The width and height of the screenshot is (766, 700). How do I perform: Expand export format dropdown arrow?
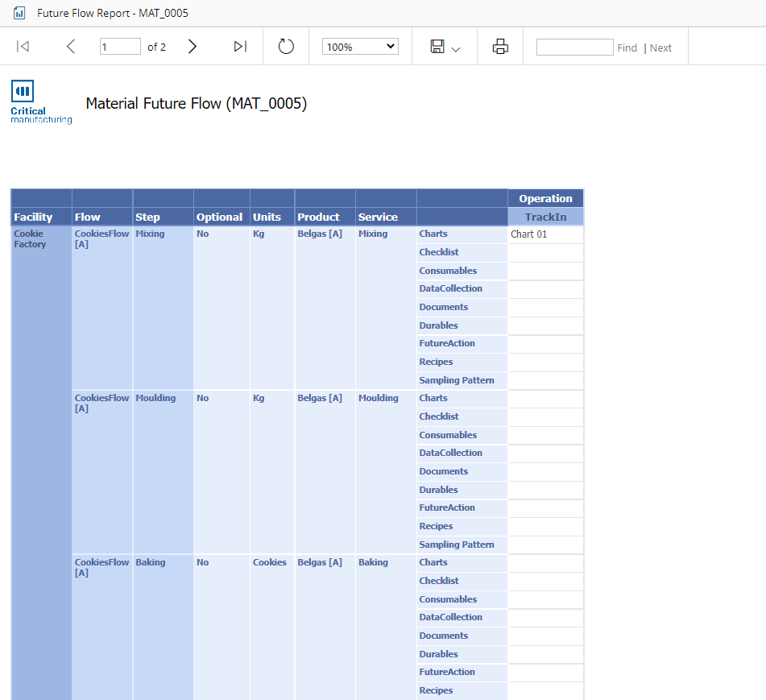click(x=456, y=48)
